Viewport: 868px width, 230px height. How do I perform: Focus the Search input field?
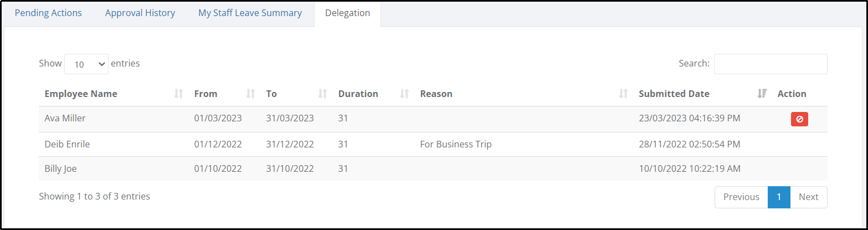click(771, 64)
